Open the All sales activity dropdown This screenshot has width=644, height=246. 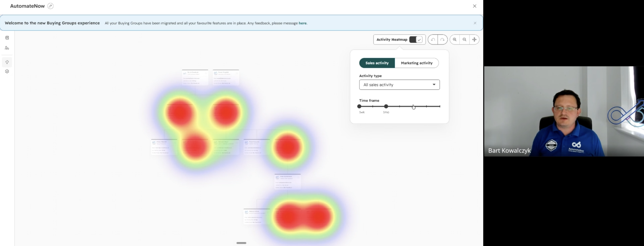(x=400, y=85)
